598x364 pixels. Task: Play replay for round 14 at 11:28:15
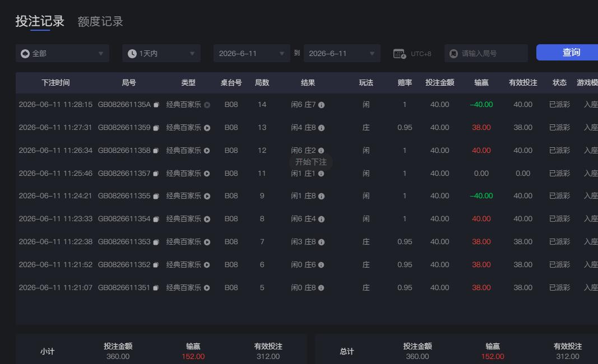[207, 105]
